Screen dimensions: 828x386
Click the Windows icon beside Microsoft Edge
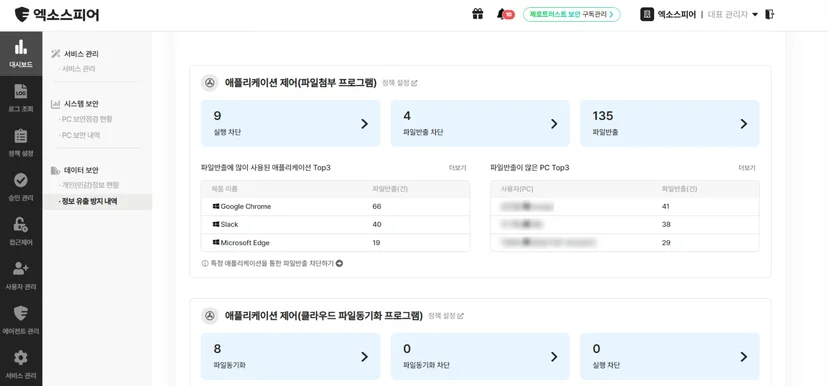(x=216, y=242)
